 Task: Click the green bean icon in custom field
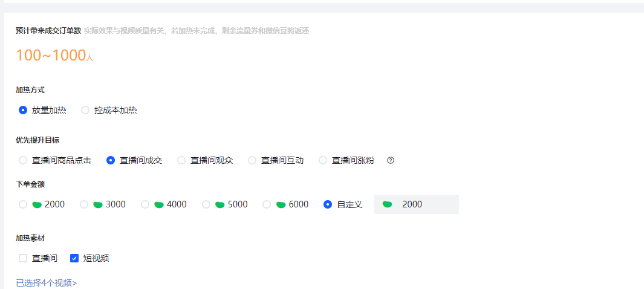[388, 204]
